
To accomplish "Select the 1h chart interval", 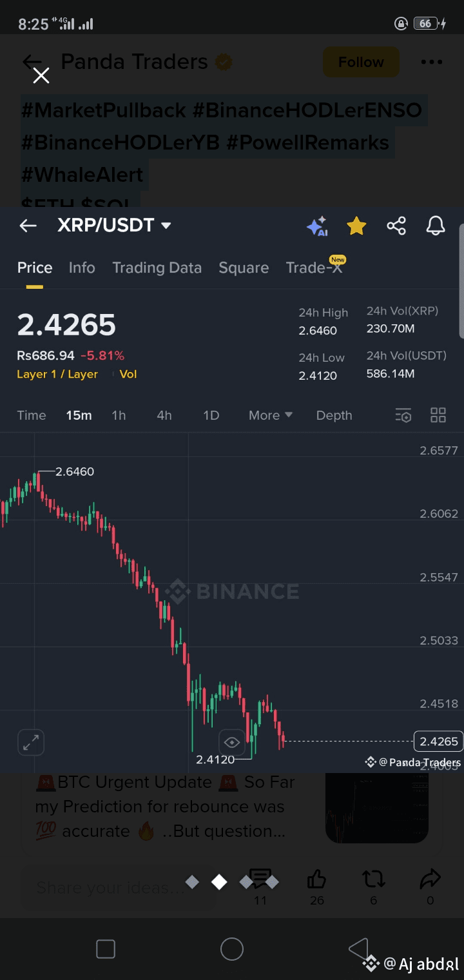I will [x=119, y=415].
